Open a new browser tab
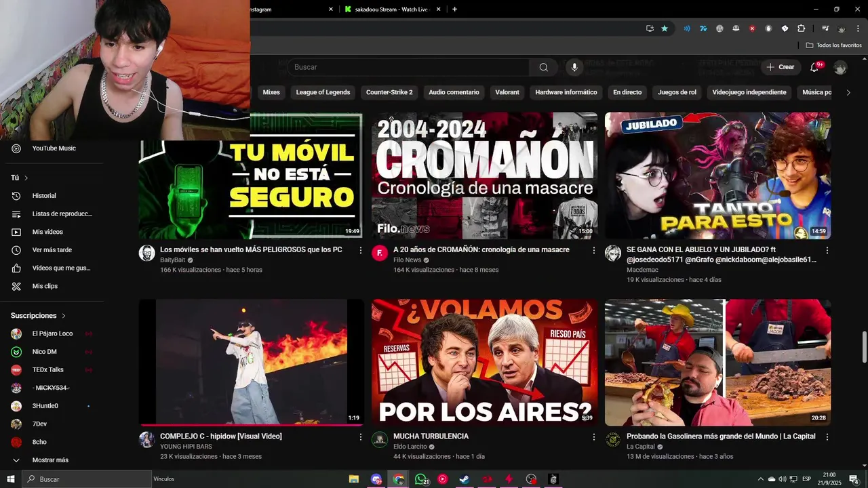The image size is (868, 488). point(454,9)
